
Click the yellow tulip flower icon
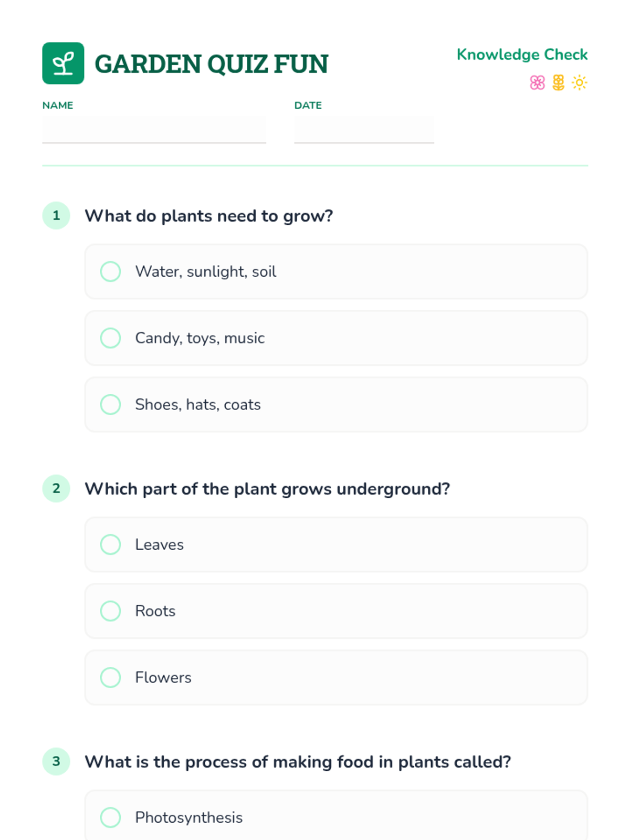[558, 83]
